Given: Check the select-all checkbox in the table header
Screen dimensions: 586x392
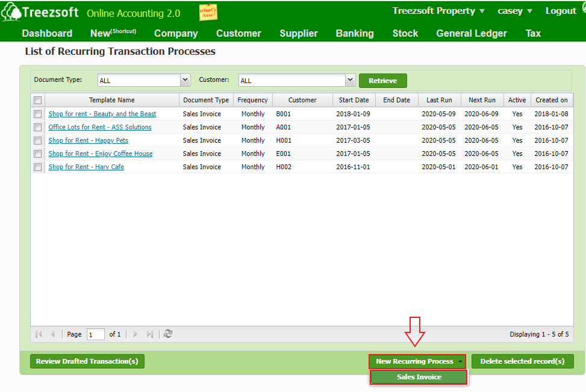Looking at the screenshot, I should pos(38,99).
